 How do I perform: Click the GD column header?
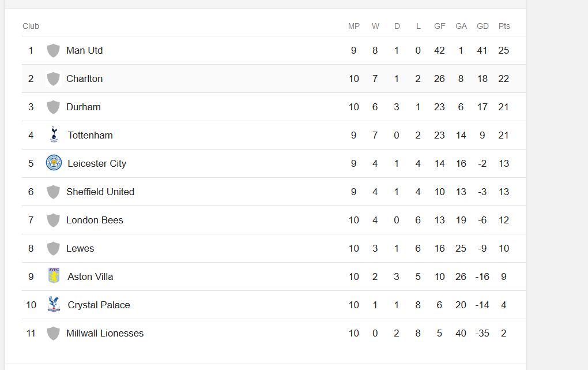[483, 26]
